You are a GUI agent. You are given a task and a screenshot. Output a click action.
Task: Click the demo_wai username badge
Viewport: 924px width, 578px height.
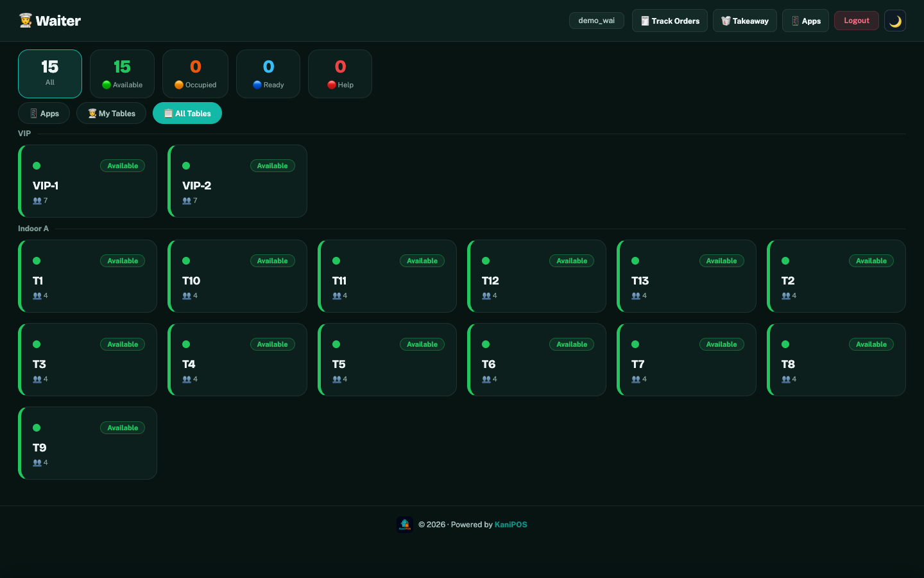[597, 21]
